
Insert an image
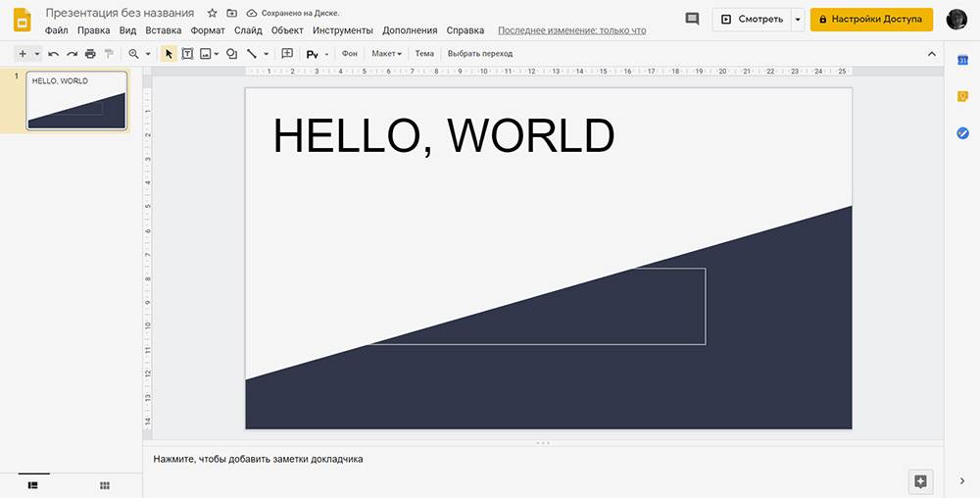[x=205, y=54]
